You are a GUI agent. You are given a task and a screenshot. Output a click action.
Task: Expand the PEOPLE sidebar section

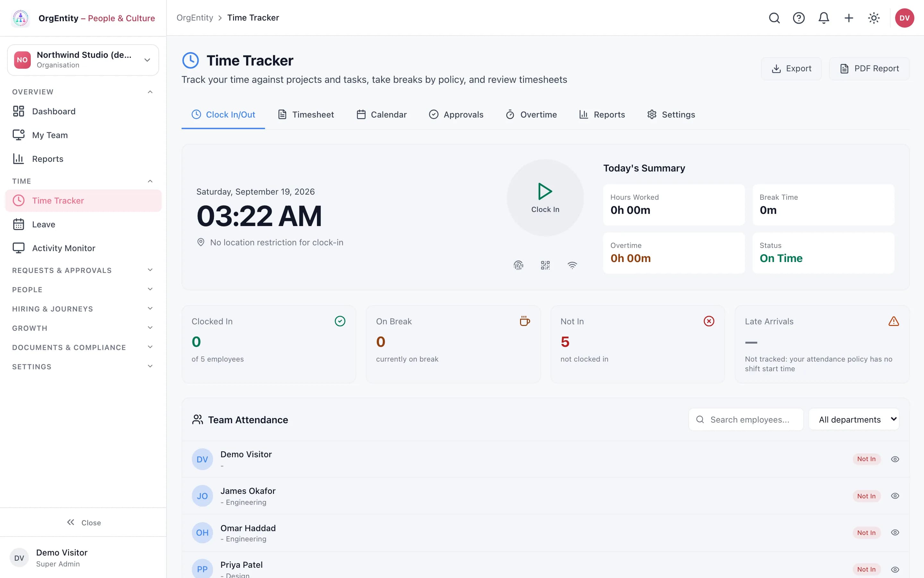point(83,289)
